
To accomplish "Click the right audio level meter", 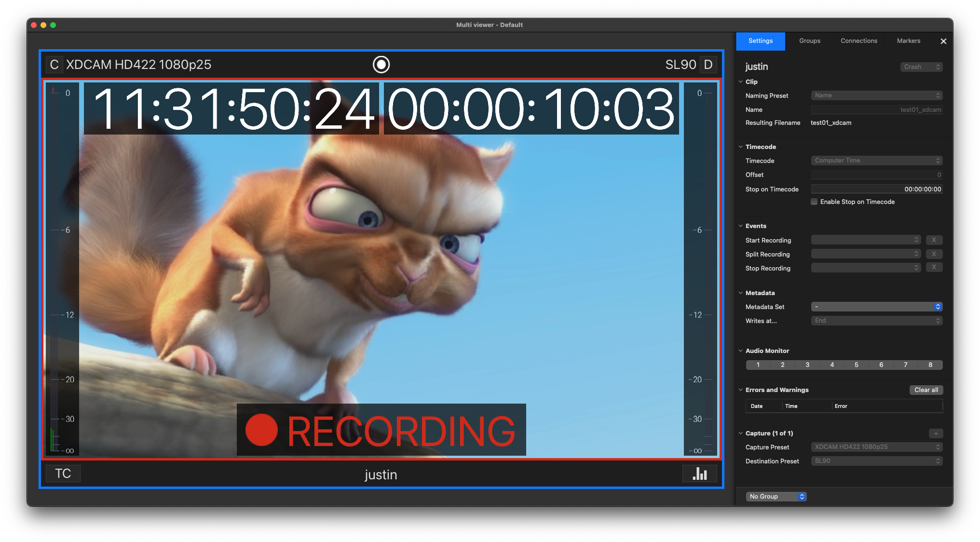I will coord(700,269).
